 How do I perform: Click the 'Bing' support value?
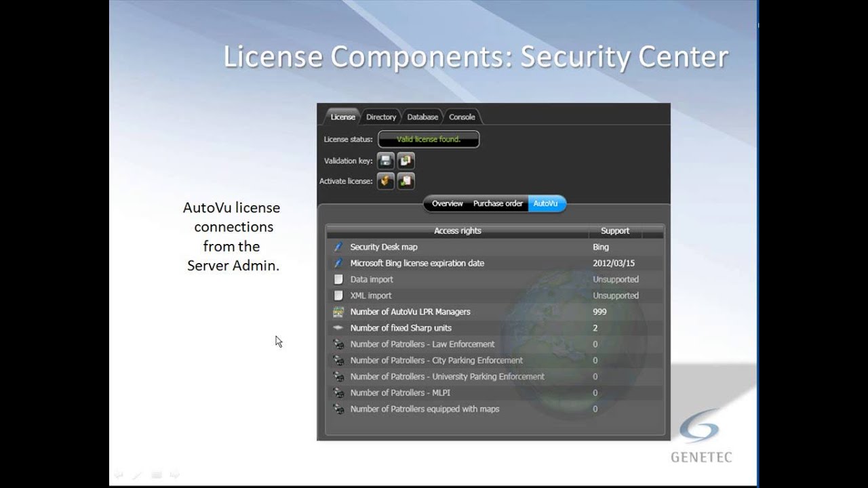[601, 247]
